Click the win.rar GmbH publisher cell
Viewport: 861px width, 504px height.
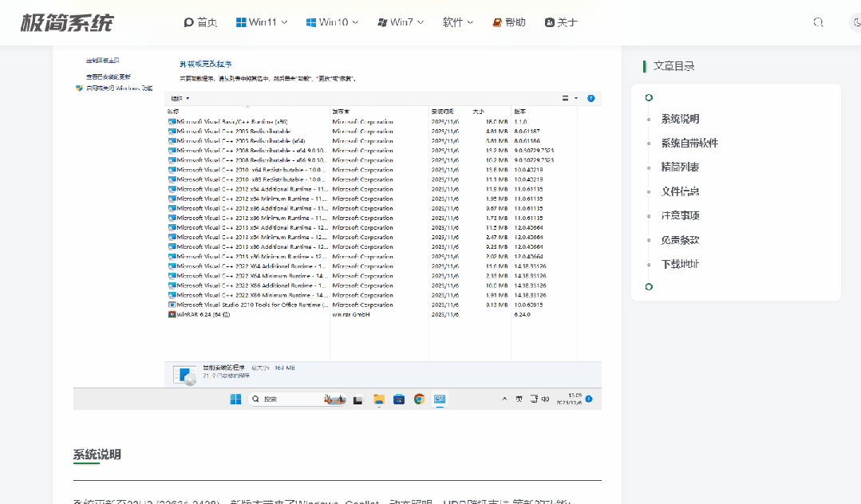click(351, 314)
